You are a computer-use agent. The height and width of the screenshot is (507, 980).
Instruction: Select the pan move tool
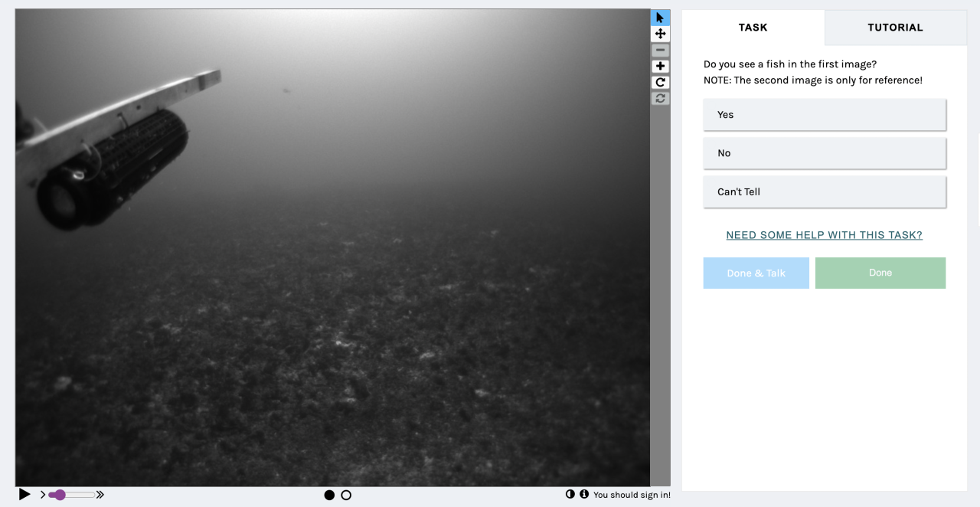[x=660, y=34]
